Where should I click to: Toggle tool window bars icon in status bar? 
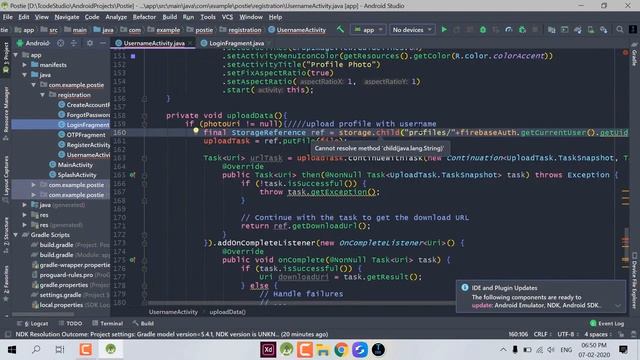pyautogui.click(x=7, y=334)
